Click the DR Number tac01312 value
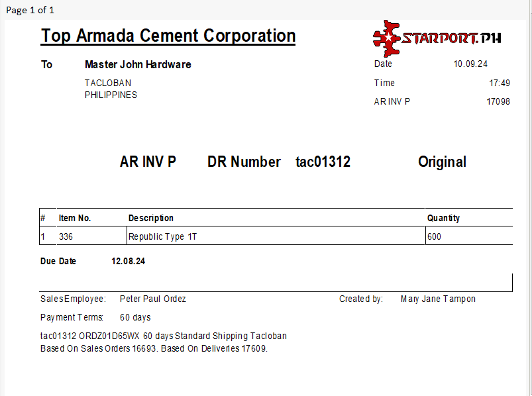The height and width of the screenshot is (396, 532). coord(323,162)
